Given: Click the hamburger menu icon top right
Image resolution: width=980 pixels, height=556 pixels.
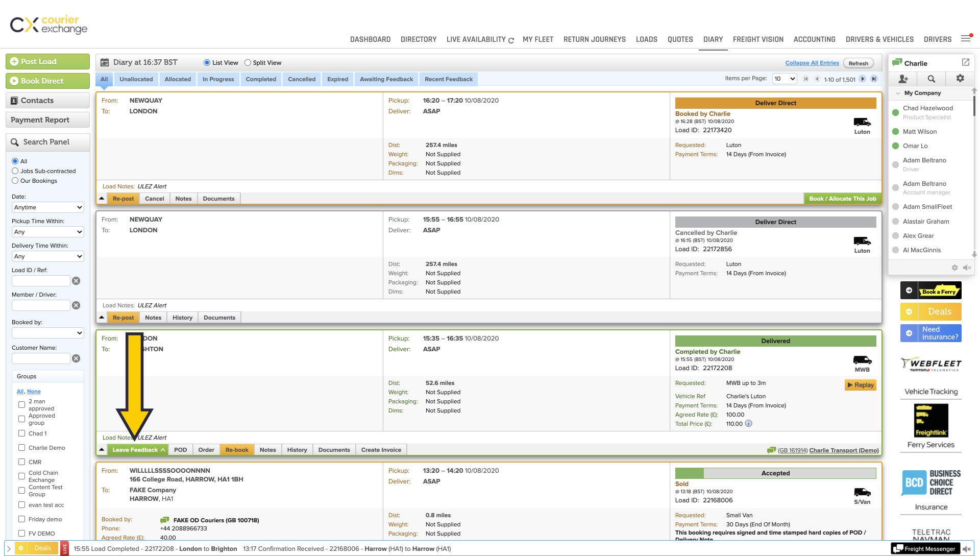Looking at the screenshot, I should 966,39.
